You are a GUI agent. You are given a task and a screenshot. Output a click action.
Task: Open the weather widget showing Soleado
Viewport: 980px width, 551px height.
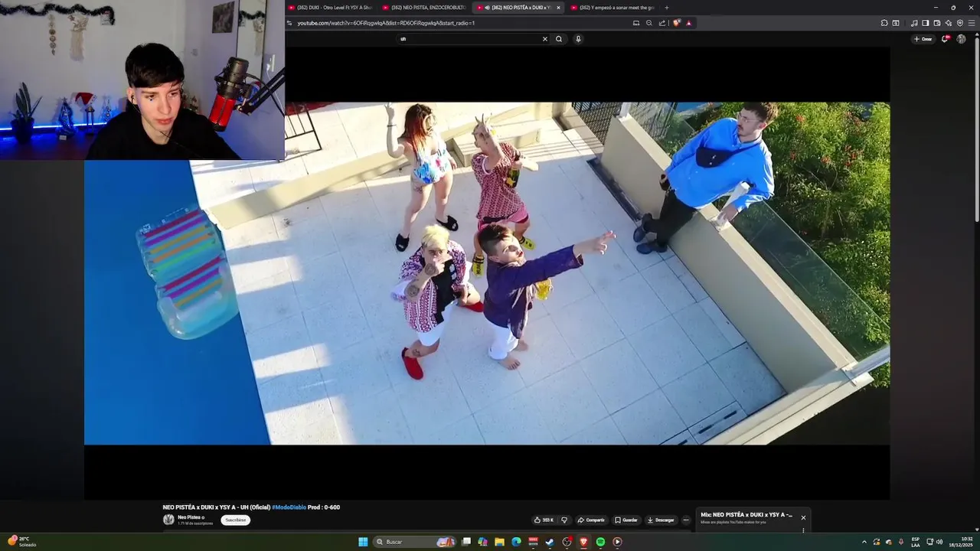(21, 542)
